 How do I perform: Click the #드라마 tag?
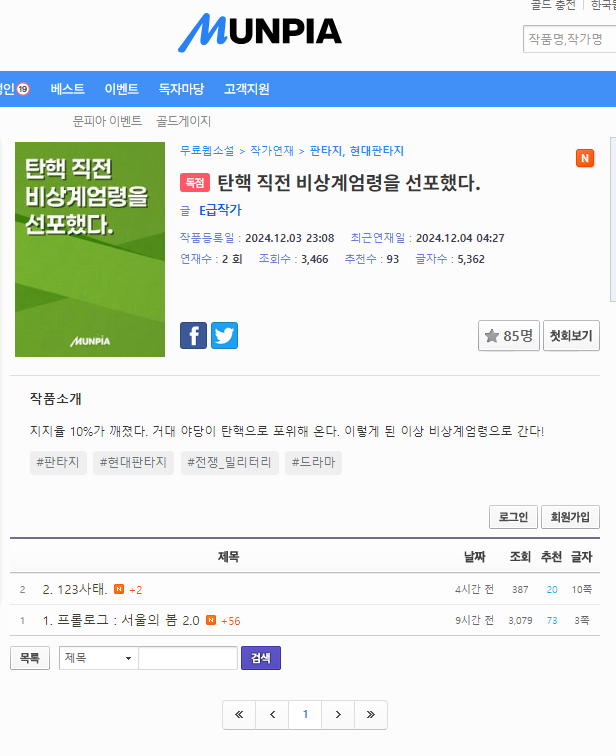[x=313, y=463]
